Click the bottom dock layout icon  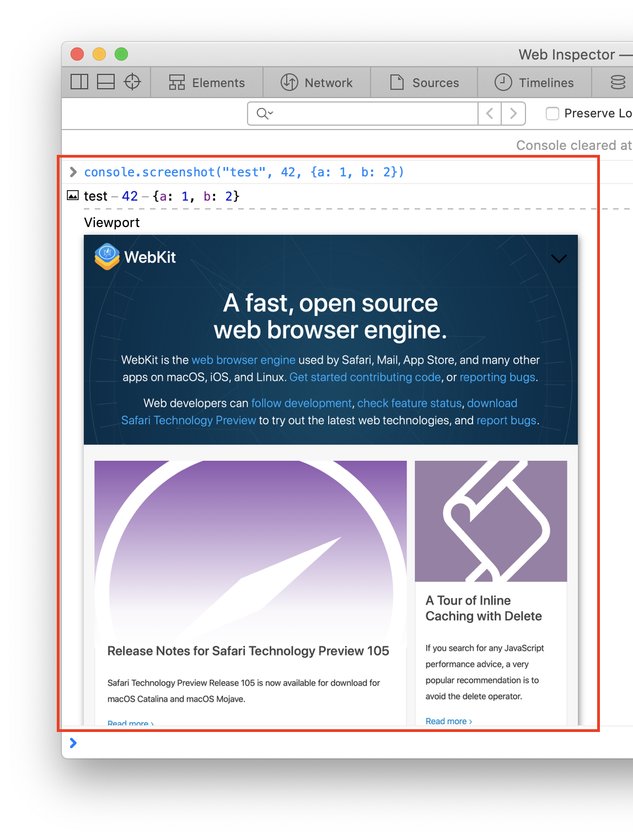click(106, 82)
